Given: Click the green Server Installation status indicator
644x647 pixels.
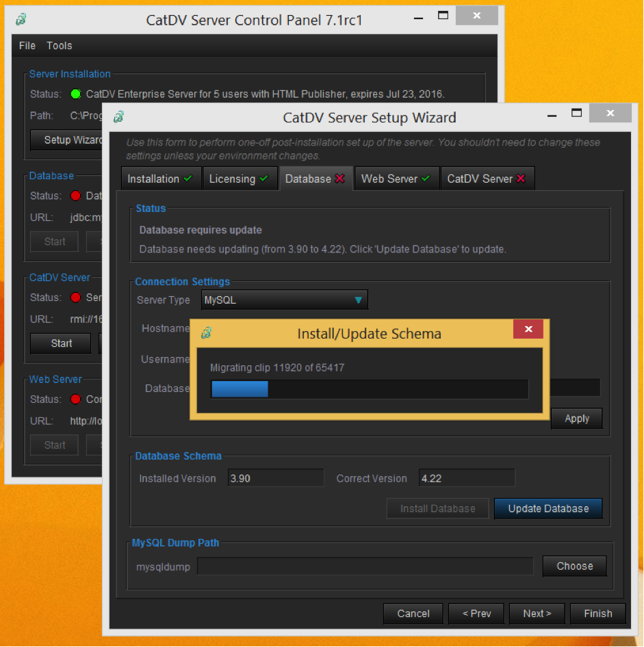Looking at the screenshot, I should click(75, 94).
